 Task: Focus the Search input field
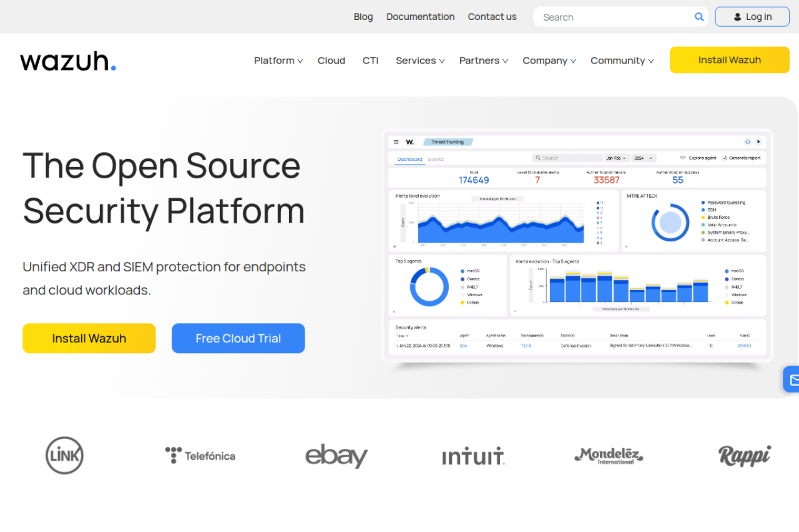tap(615, 17)
